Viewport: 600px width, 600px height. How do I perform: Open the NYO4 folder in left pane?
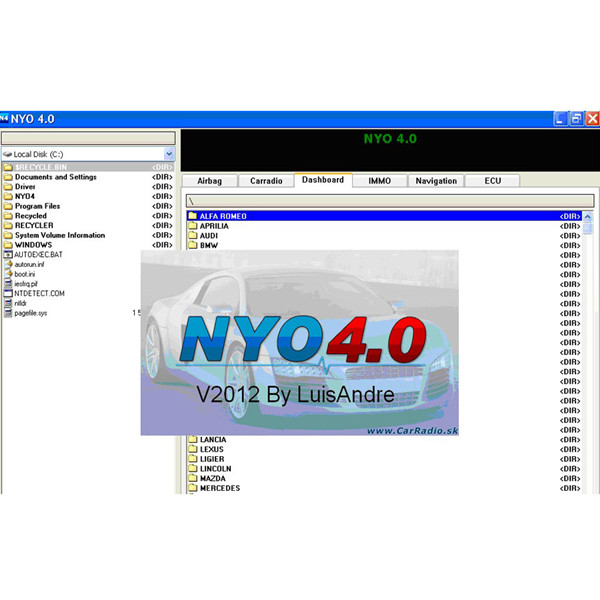click(24, 197)
